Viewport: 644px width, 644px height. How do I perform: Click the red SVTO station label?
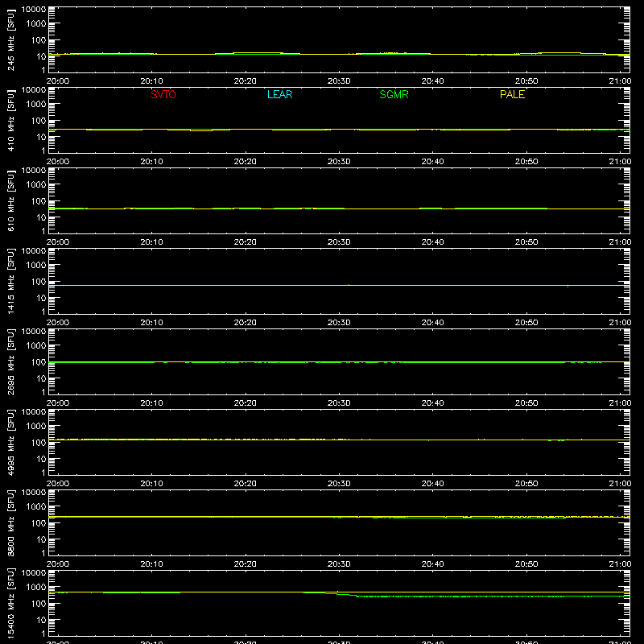click(163, 94)
